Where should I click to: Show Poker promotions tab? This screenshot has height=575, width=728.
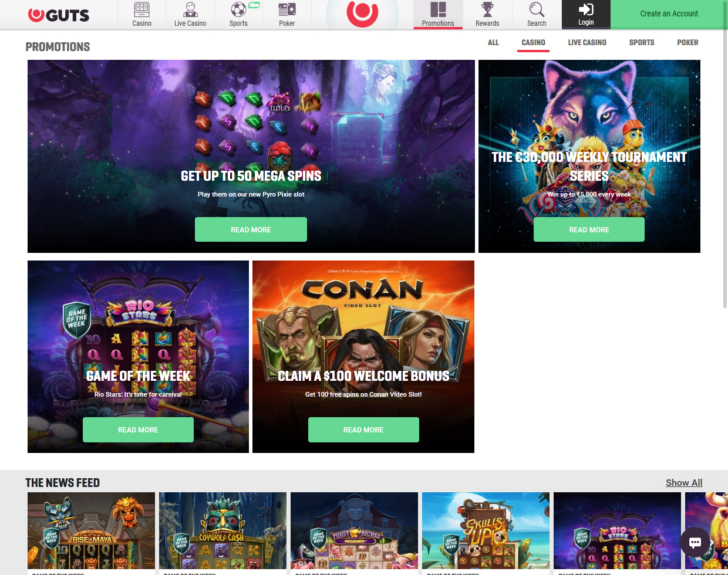(687, 43)
